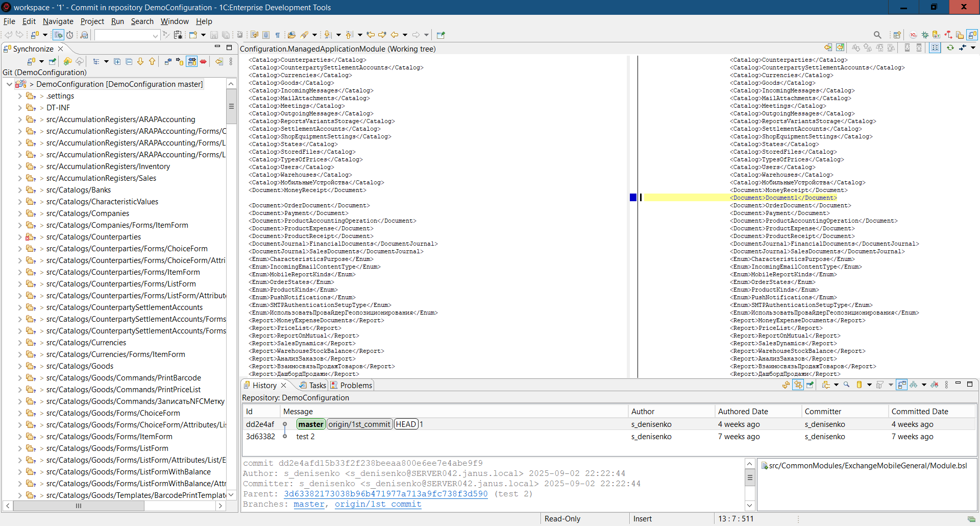980x526 pixels.
Task: Toggle Link with Editor in History view
Action: (x=798, y=385)
